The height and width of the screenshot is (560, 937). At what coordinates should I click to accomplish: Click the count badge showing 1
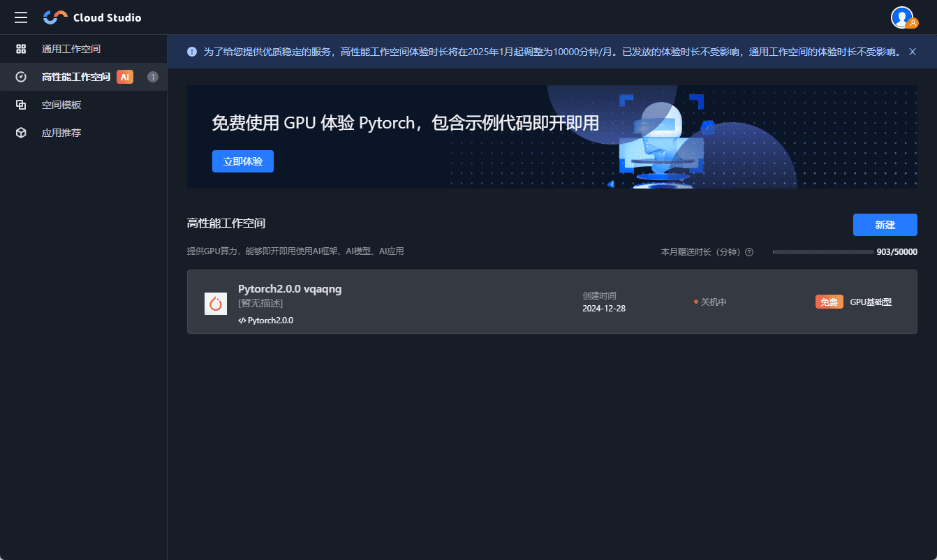tap(153, 77)
